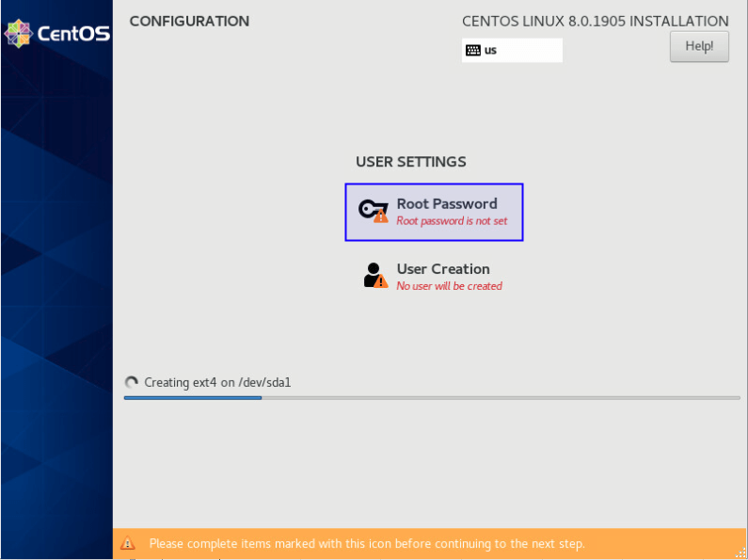
Task: Click the 'Please complete items' warning message
Action: tap(367, 544)
